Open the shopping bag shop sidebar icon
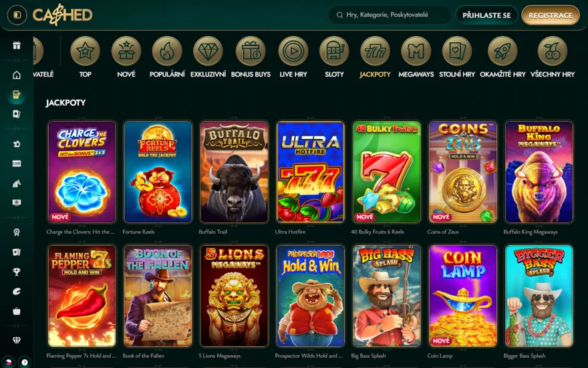The height and width of the screenshot is (368, 588). (x=17, y=311)
